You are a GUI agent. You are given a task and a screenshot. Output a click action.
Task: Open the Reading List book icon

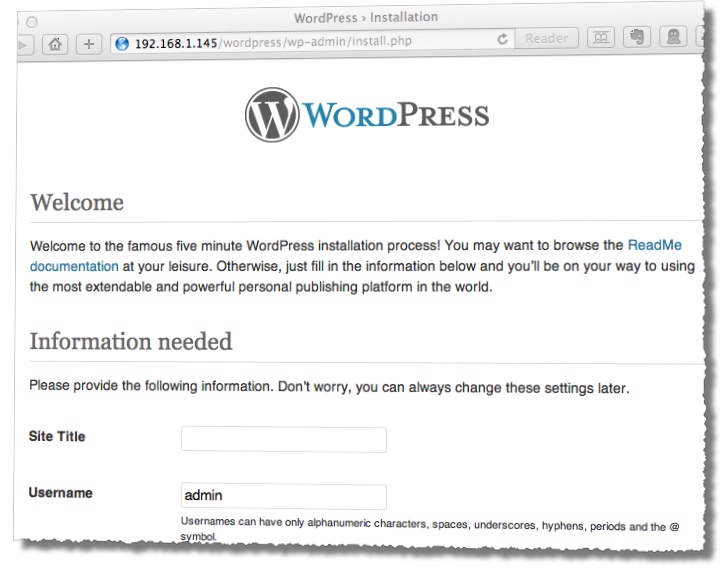click(x=601, y=37)
